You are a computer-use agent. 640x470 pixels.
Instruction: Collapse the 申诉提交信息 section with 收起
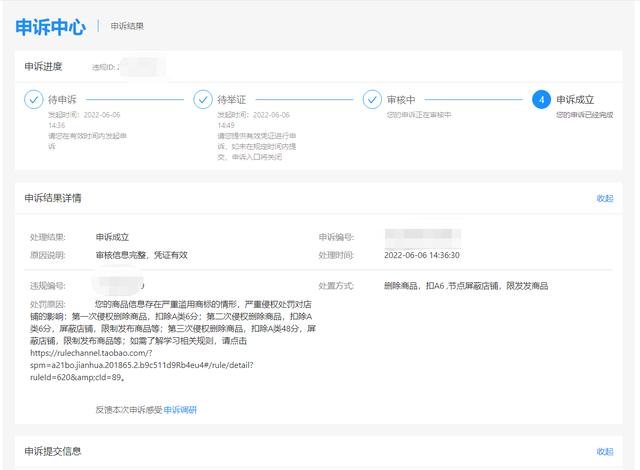coord(604,451)
